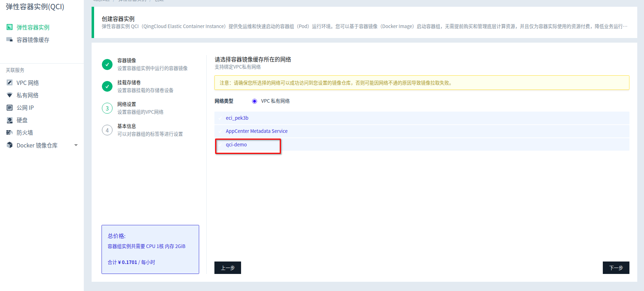Screen dimensions: 644x291
Task: Open 公网 IP related service
Action: click(25, 108)
